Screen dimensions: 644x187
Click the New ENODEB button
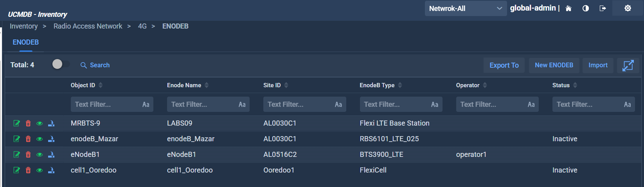[x=554, y=65]
